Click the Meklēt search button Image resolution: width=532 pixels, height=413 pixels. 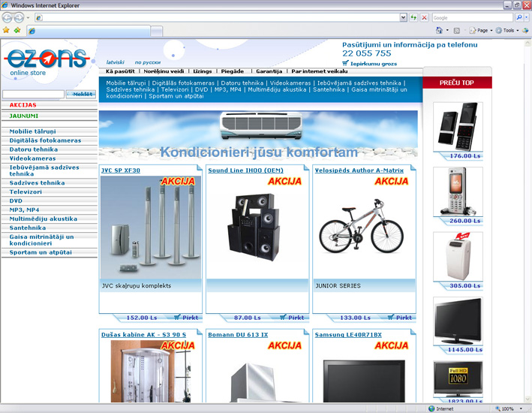point(81,94)
